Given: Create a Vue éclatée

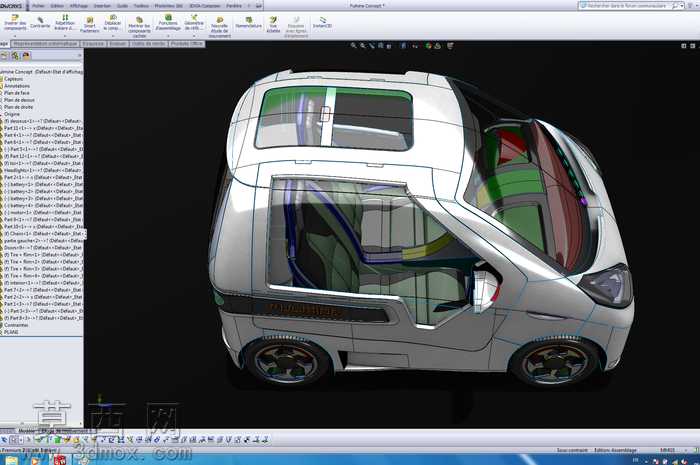Looking at the screenshot, I should click(273, 25).
